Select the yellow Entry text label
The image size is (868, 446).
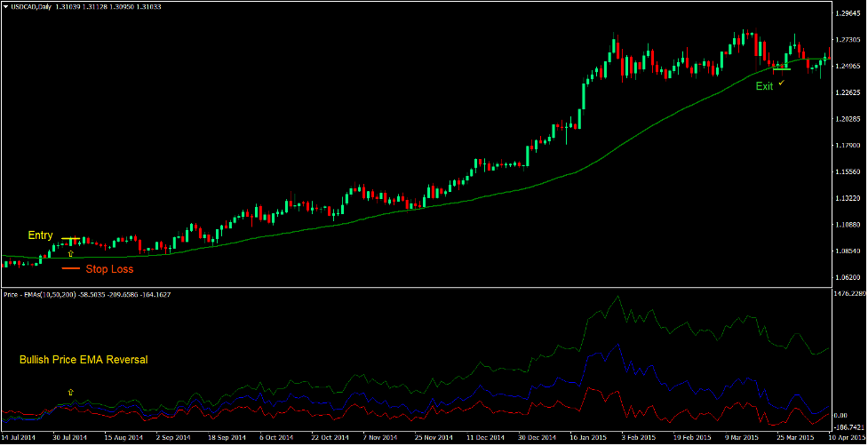[40, 235]
